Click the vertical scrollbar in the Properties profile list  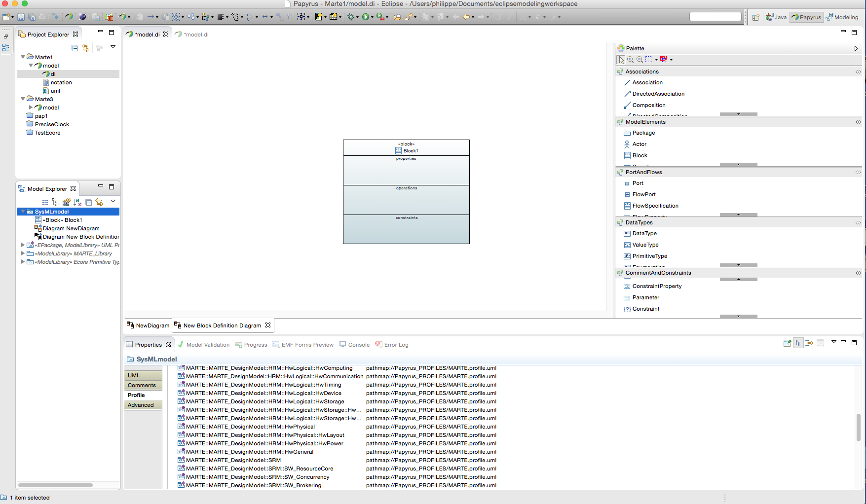(858, 427)
